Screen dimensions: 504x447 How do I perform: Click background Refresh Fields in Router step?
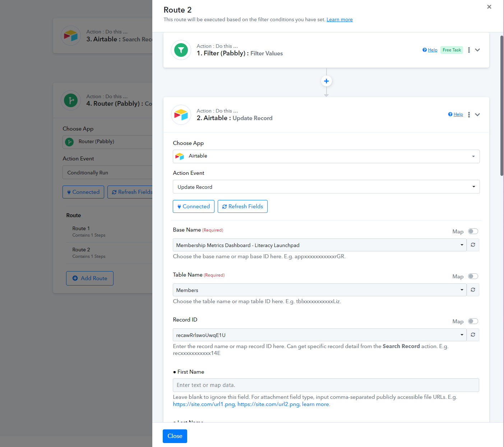(130, 192)
